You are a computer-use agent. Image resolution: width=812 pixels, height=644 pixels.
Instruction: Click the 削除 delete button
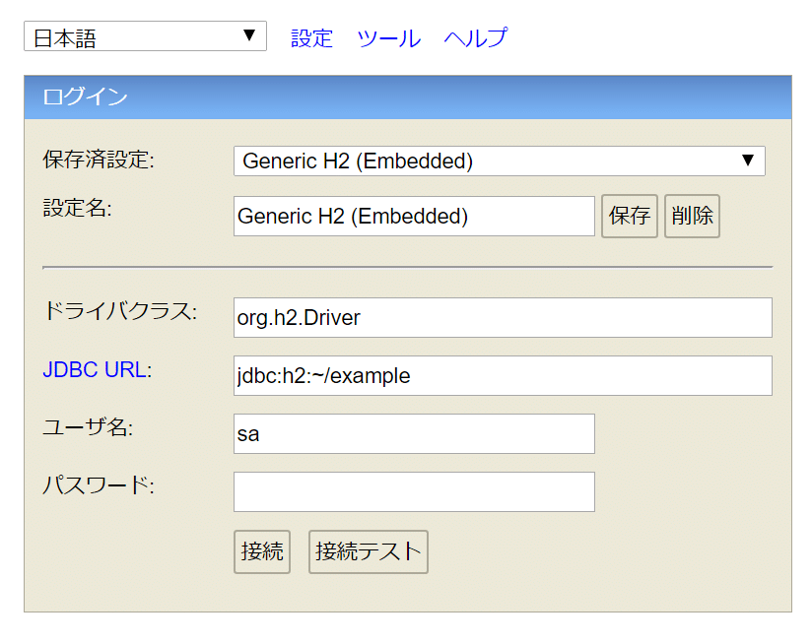[692, 217]
